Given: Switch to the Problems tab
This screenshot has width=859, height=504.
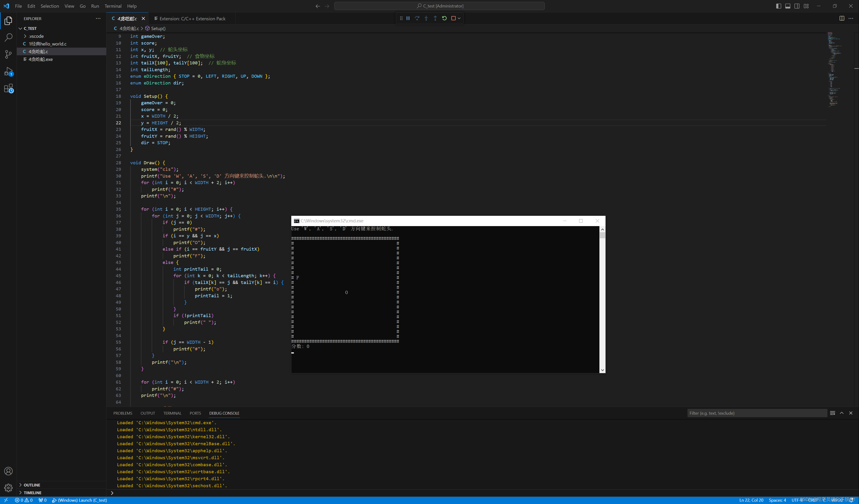Looking at the screenshot, I should pos(123,413).
